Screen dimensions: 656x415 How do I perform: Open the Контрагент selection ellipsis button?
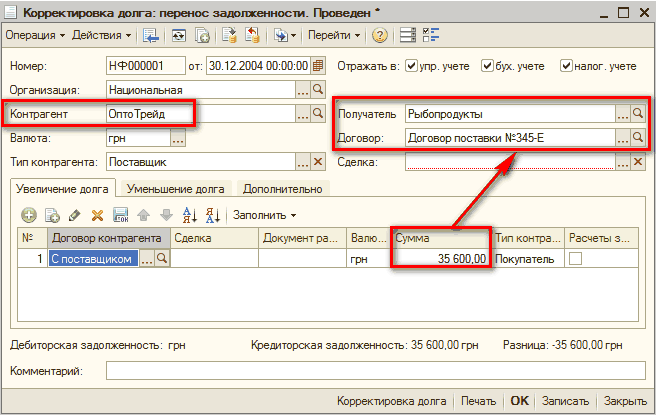(x=303, y=114)
